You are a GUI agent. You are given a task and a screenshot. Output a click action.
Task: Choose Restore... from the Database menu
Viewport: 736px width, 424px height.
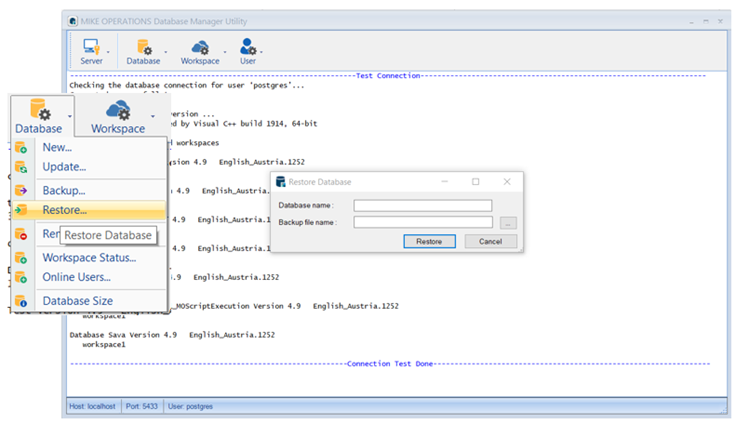point(89,210)
